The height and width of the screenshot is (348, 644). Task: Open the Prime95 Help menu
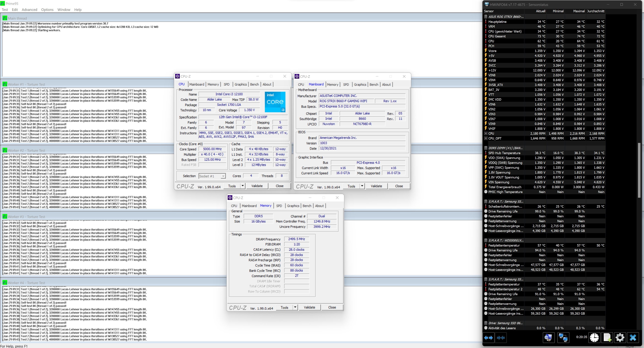point(78,10)
